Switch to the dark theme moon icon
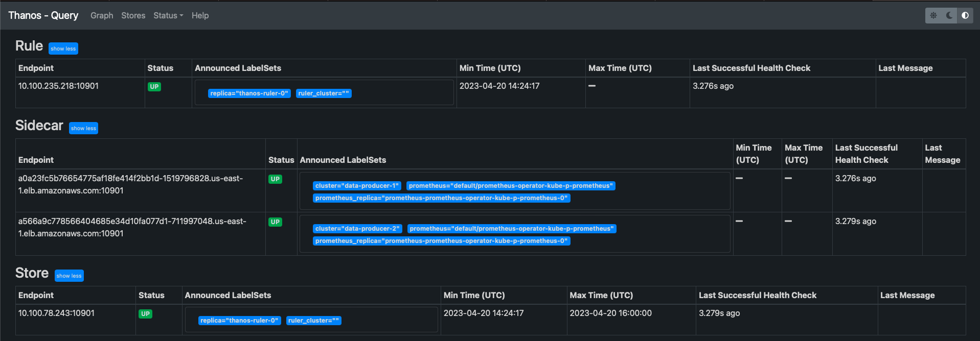980x341 pixels. click(x=949, y=15)
